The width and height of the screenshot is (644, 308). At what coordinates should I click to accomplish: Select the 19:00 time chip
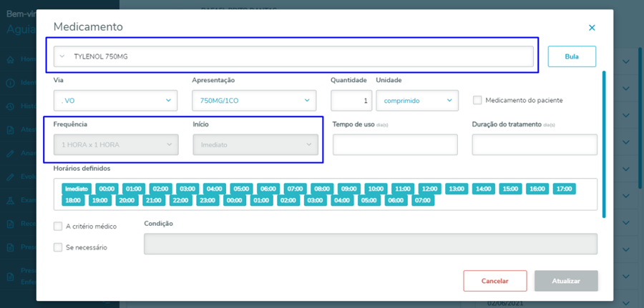pyautogui.click(x=100, y=201)
